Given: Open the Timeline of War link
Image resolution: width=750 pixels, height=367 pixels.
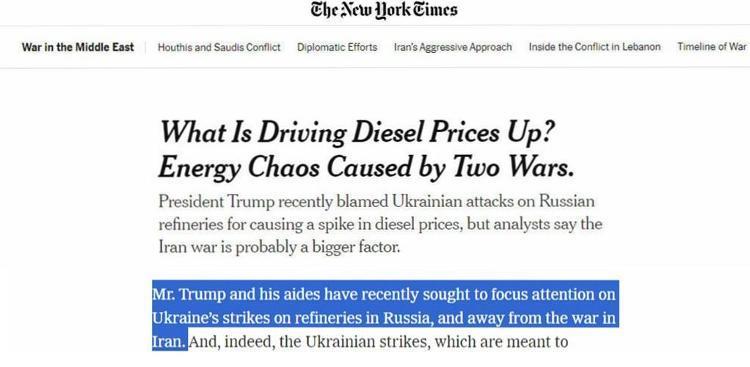Looking at the screenshot, I should [712, 47].
